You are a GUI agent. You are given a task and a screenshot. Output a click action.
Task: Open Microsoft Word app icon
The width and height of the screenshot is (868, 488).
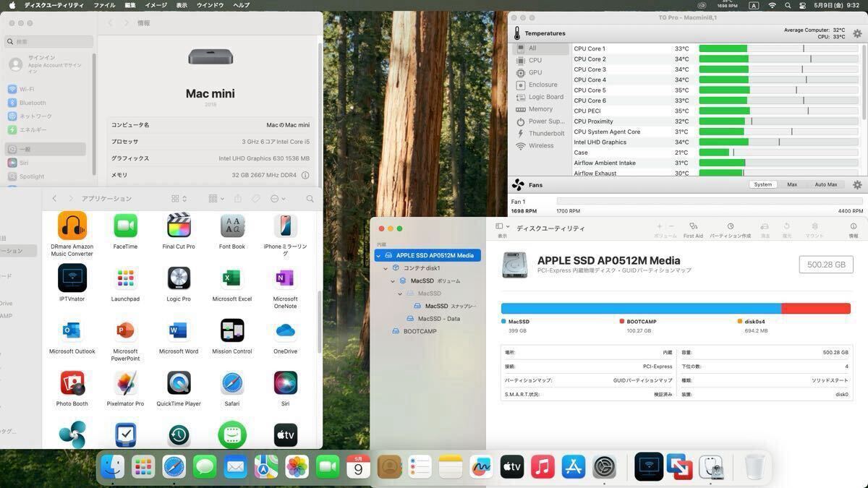[179, 330]
